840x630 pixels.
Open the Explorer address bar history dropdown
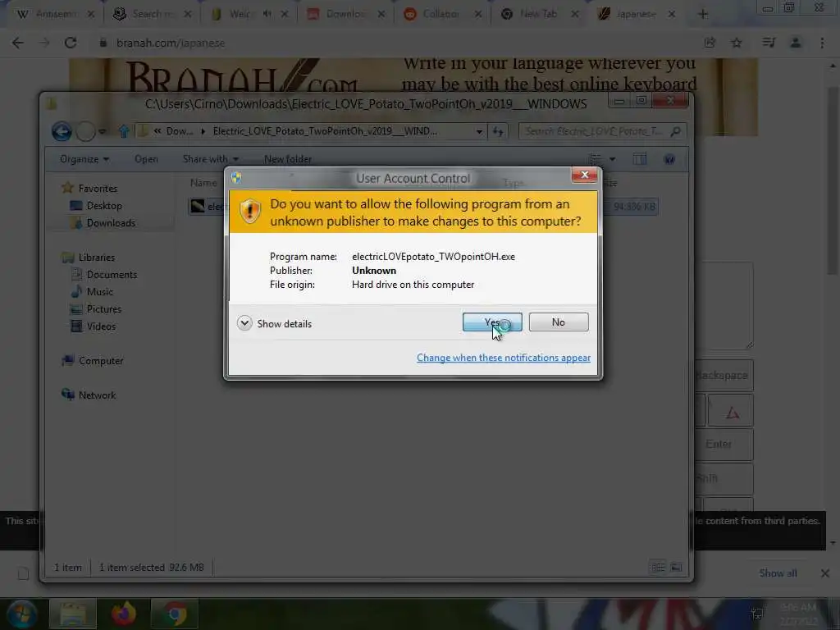pos(479,131)
